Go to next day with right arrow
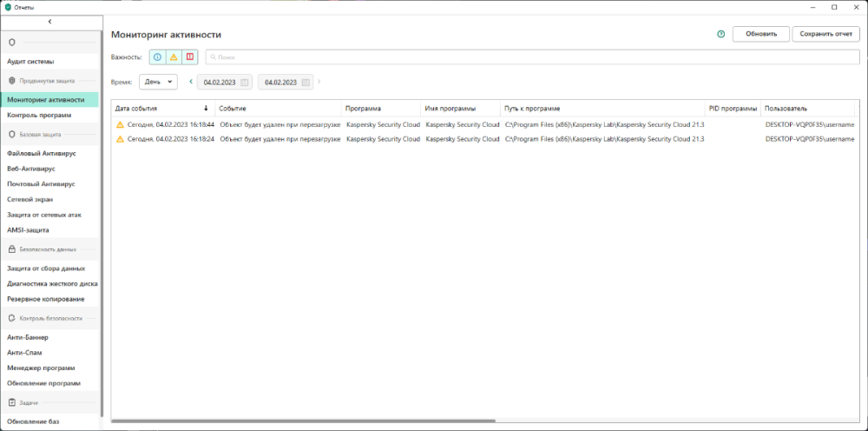 319,82
